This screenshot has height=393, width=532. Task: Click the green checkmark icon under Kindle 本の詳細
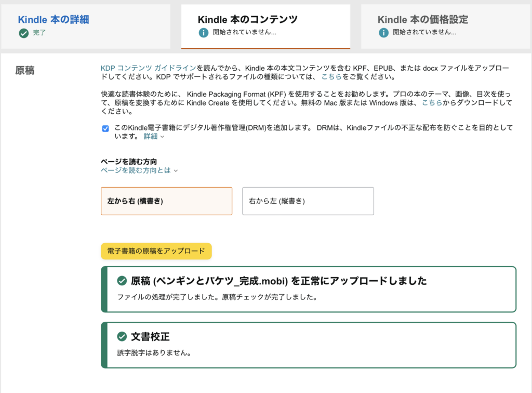tap(23, 33)
